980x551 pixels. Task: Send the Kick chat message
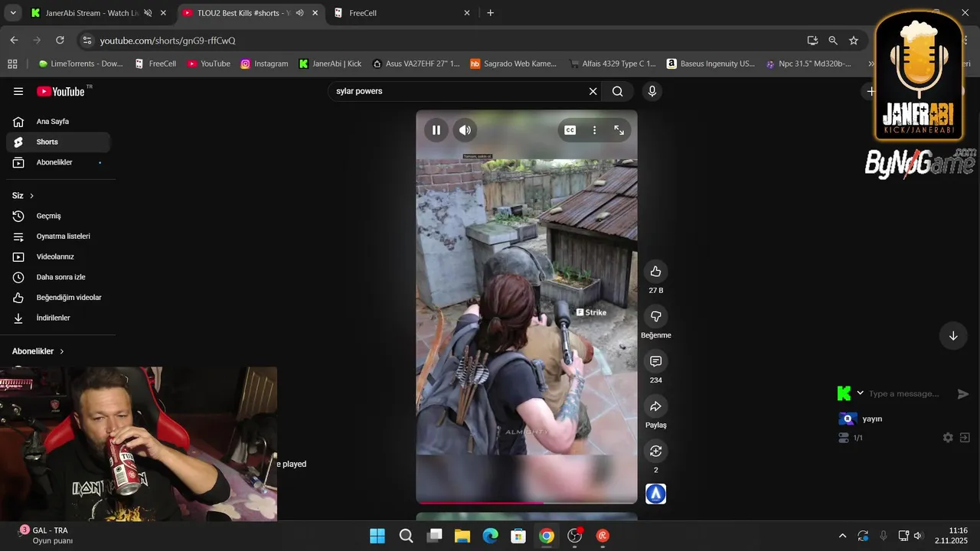point(963,393)
